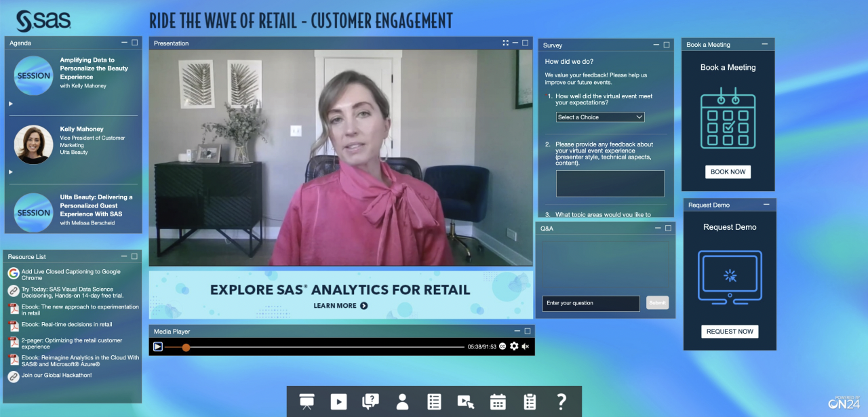Minimize the Request Demo panel
This screenshot has height=417, width=868.
click(x=766, y=204)
